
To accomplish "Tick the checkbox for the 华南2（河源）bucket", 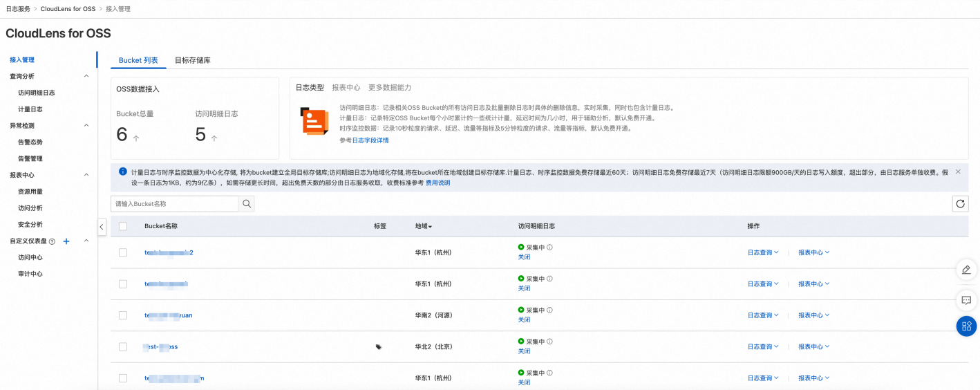I will (123, 315).
